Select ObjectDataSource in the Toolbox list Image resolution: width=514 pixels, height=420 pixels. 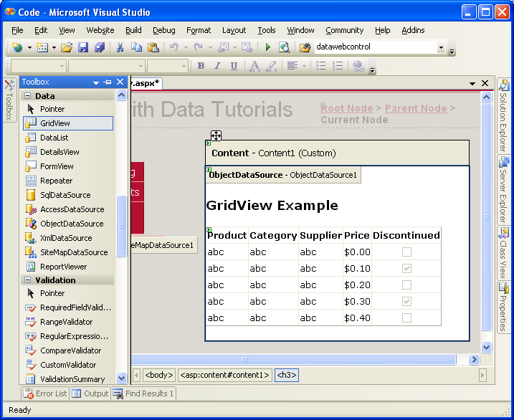pyautogui.click(x=72, y=224)
